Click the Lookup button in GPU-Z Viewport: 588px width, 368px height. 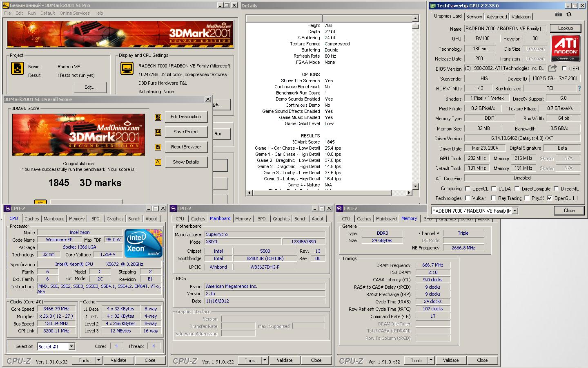coord(566,28)
